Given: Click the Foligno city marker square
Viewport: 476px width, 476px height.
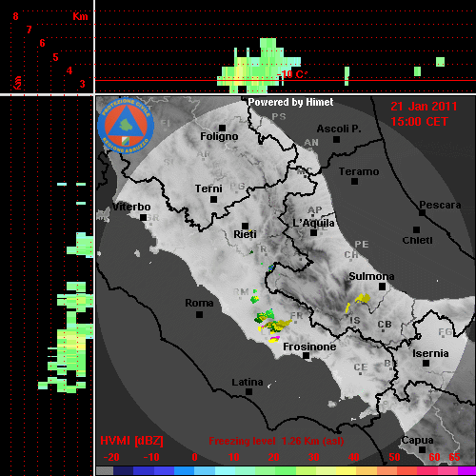Looking at the screenshot, I should tap(222, 128).
